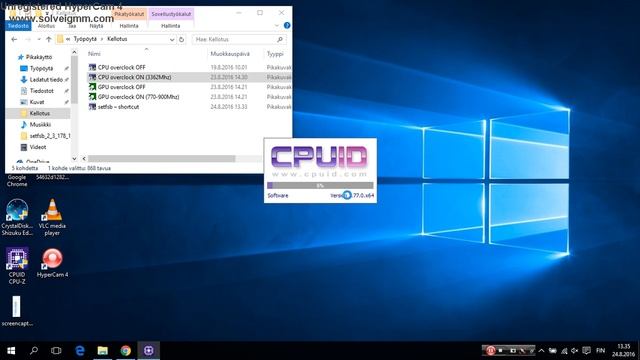Open address bar history dropdown
This screenshot has height=360, width=640.
coord(172,40)
